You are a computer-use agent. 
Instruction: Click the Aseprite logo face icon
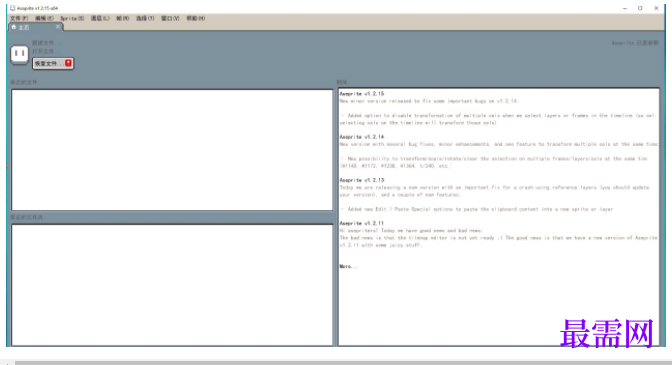(x=19, y=54)
